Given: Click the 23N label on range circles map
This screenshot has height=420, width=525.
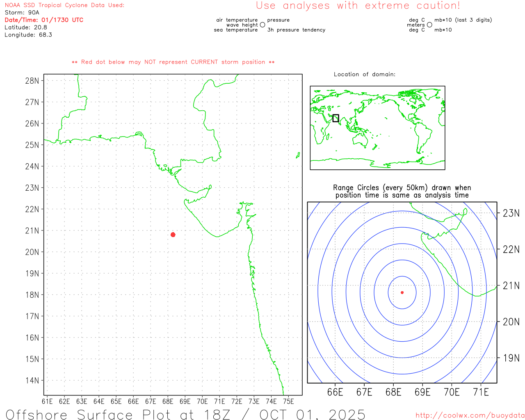Looking at the screenshot, I should pyautogui.click(x=511, y=213).
